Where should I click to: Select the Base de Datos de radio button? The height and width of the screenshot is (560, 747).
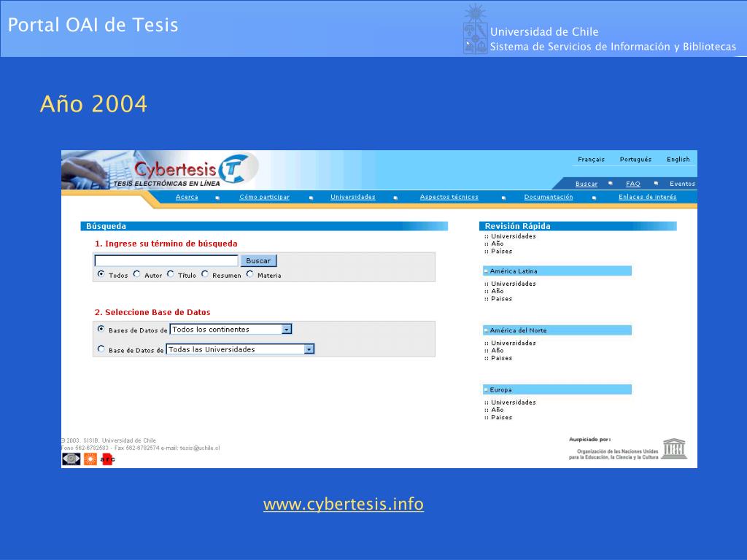tap(101, 349)
